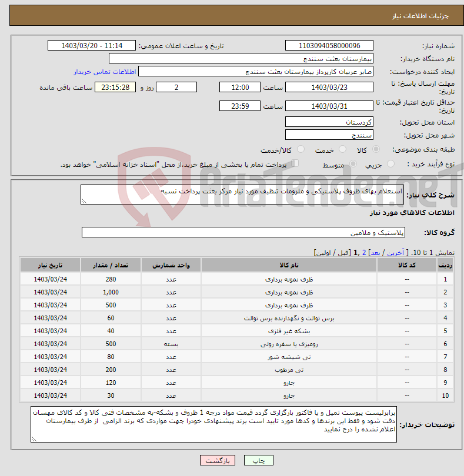Image resolution: width=464 pixels, height=476 pixels.
Task: Click the نام کالا column header
Action: click(289, 265)
